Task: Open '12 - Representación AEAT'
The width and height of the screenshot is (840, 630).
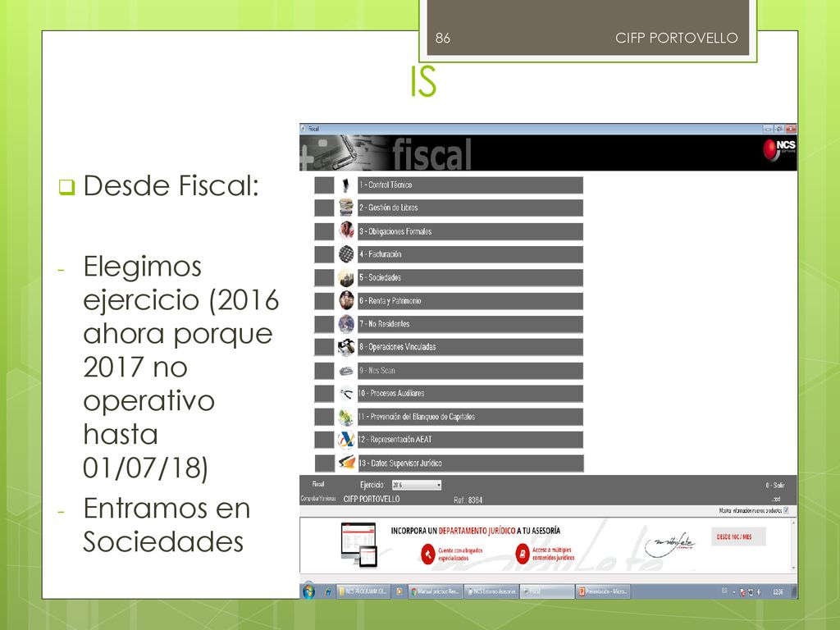Action: tap(470, 440)
